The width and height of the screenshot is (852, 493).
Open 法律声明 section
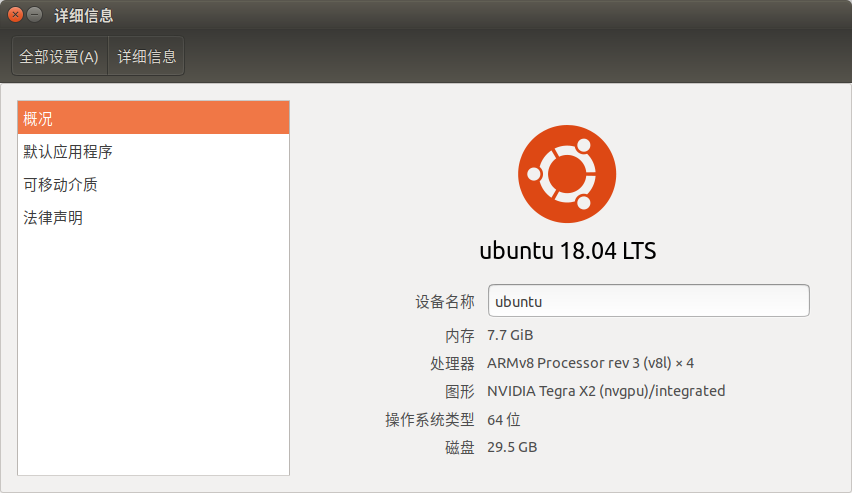point(153,217)
